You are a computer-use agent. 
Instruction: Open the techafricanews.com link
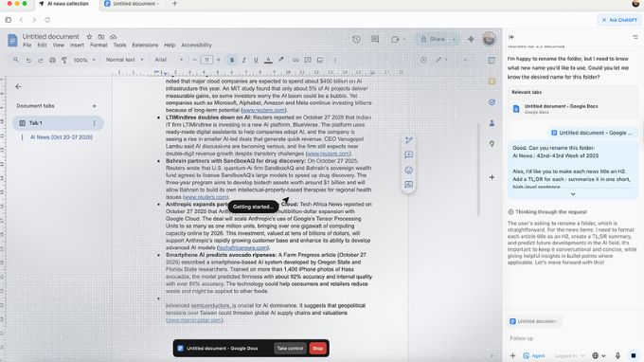[x=242, y=247]
